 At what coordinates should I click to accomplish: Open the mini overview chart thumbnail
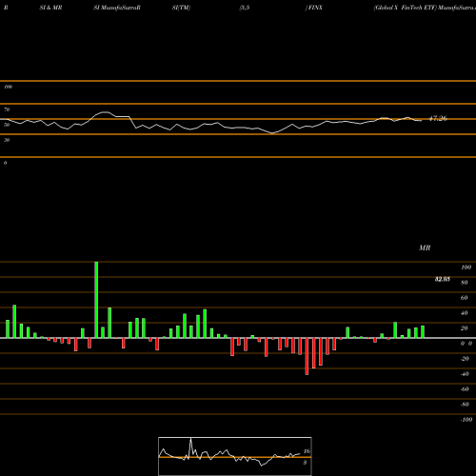235,456
